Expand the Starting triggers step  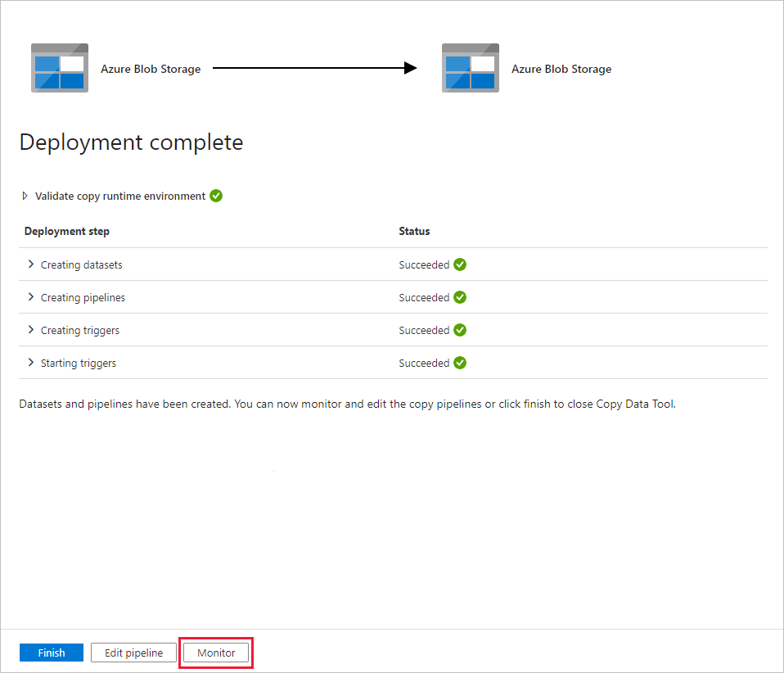point(31,363)
